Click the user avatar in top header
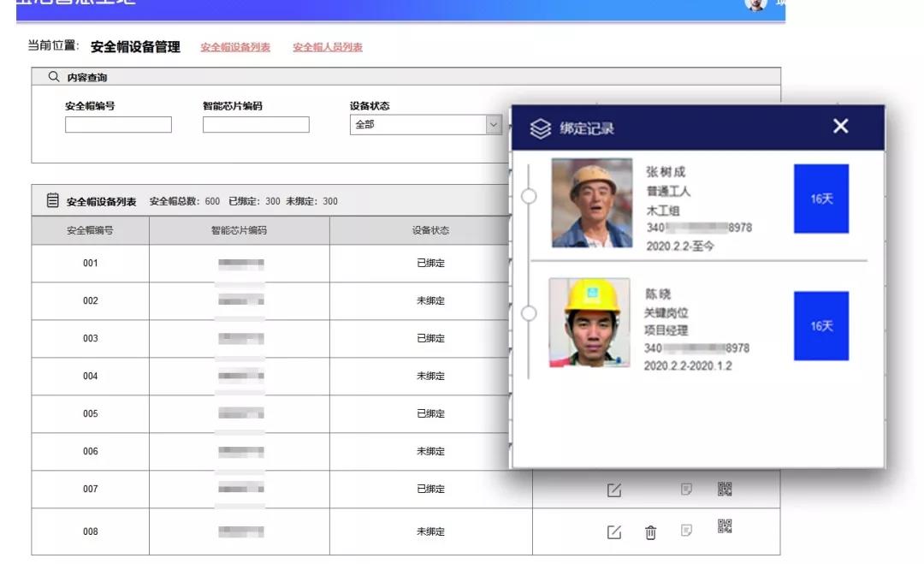The width and height of the screenshot is (924, 564). point(755,4)
